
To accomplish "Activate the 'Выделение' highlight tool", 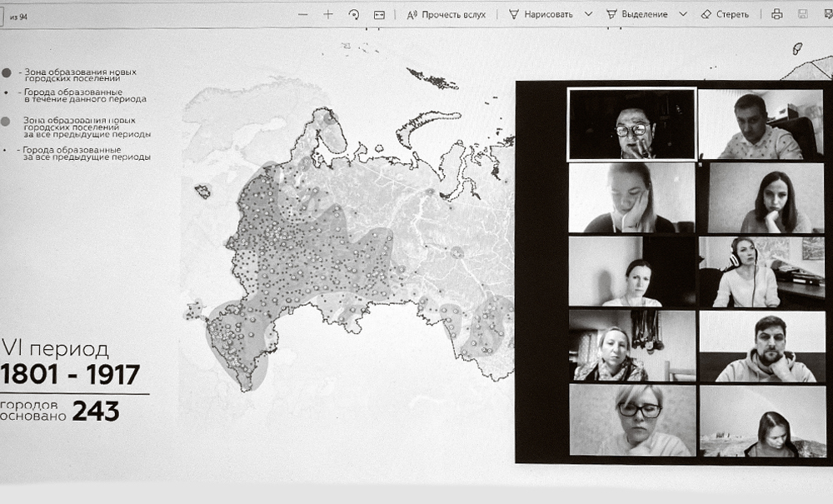I will click(637, 14).
